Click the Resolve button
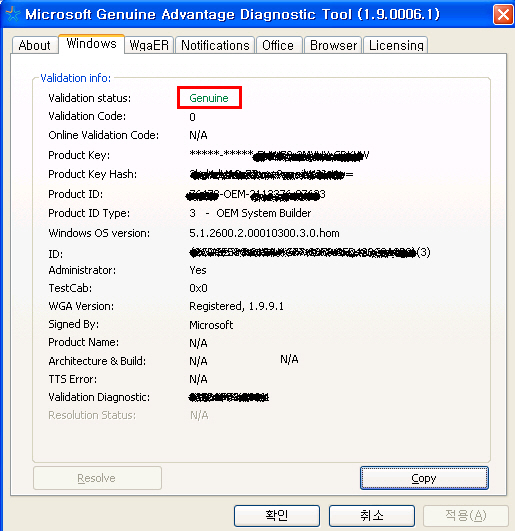Viewport: 515px width, 531px height. tap(97, 478)
